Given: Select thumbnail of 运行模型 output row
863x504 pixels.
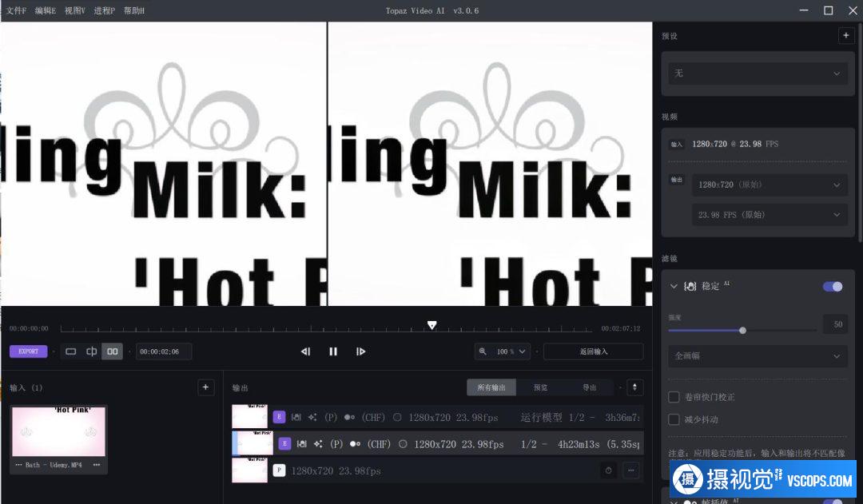Looking at the screenshot, I should click(250, 416).
